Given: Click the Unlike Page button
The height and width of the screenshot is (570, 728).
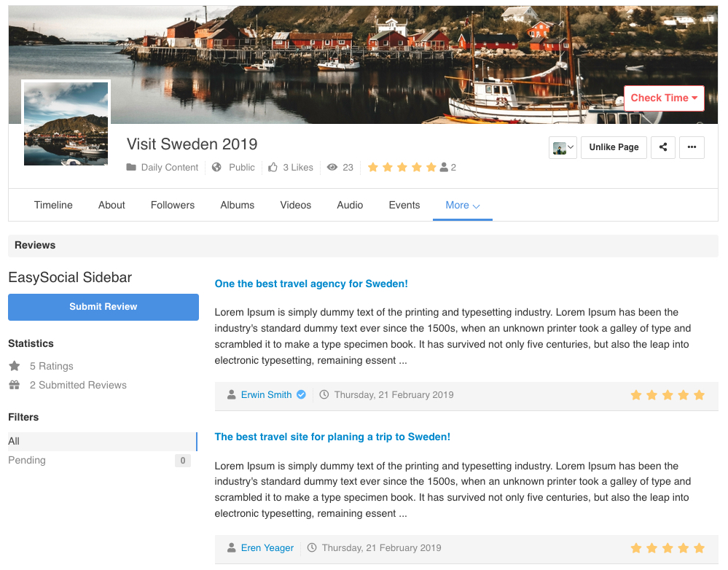Looking at the screenshot, I should coord(614,147).
